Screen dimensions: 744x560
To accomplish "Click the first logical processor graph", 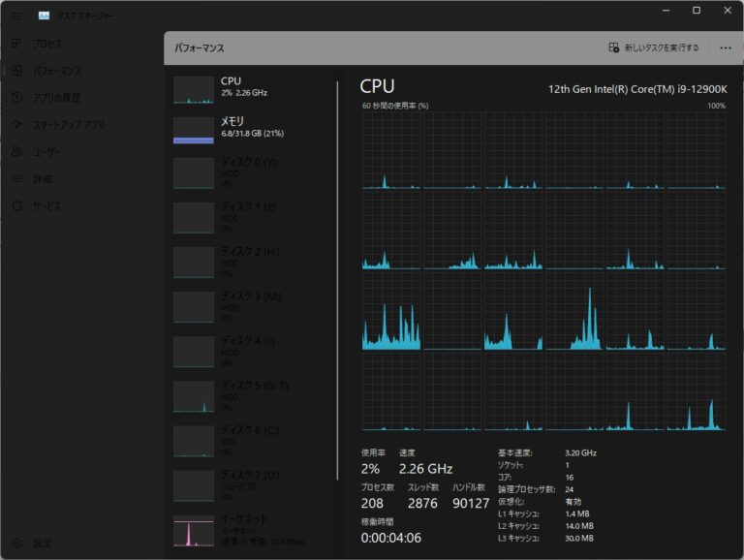I will 390,150.
